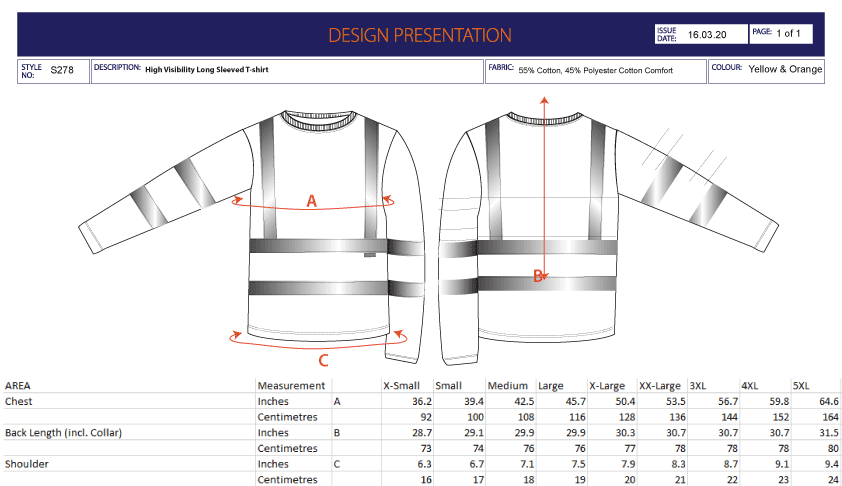Screen dimensions: 842x486
Task: Click the chest centimetres cell 116
Action: click(x=577, y=417)
